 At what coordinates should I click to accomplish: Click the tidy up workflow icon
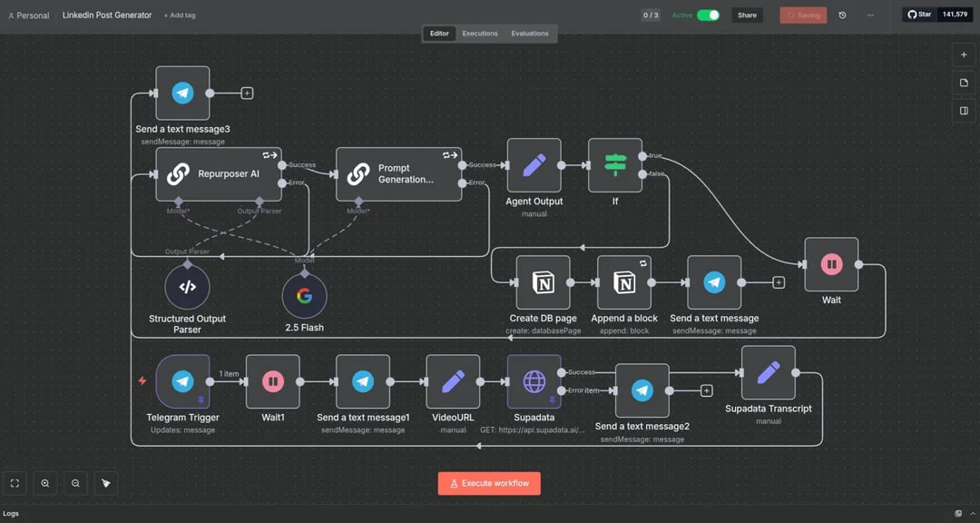tap(105, 483)
